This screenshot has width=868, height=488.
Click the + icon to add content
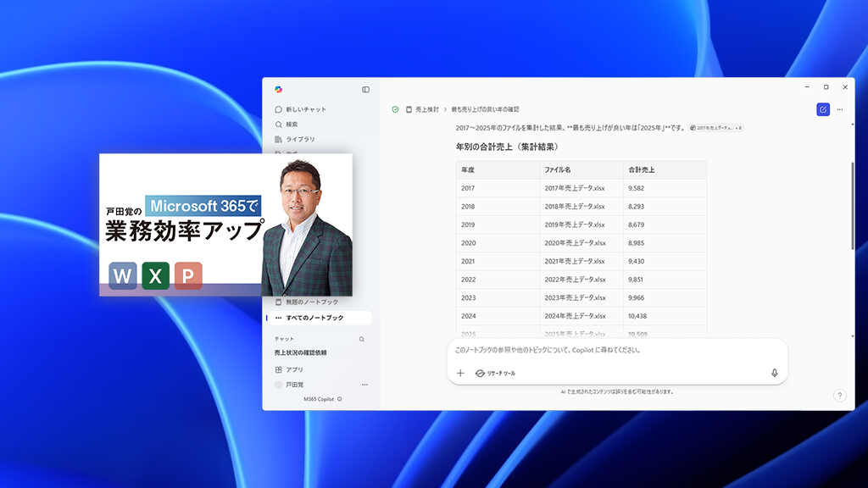pos(461,373)
